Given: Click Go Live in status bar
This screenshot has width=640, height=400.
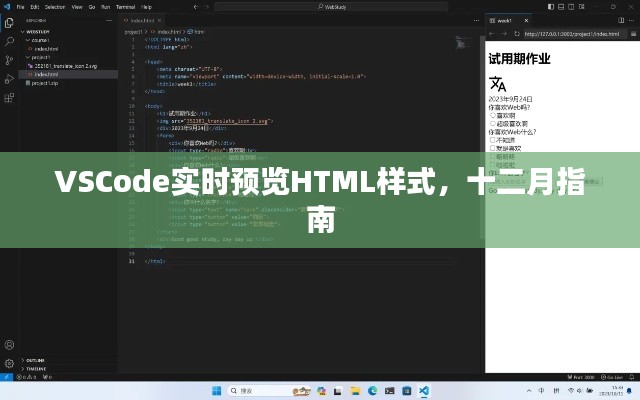Looking at the screenshot, I should [x=611, y=377].
